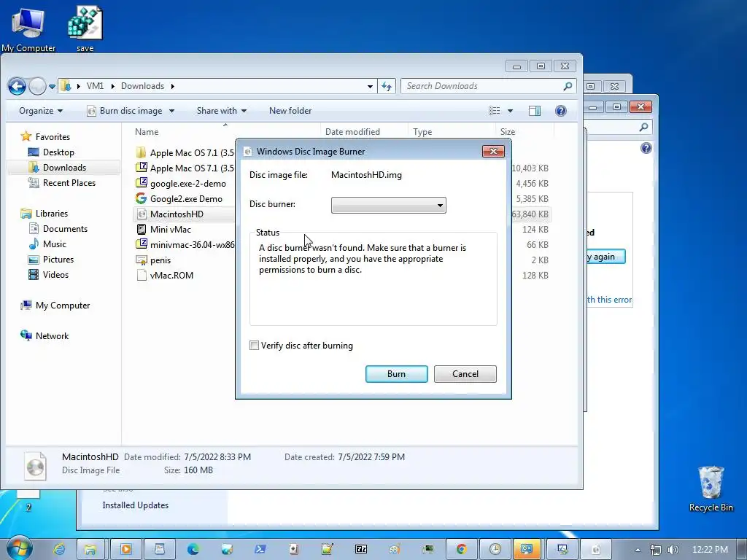Go back with Explorer back arrow
The height and width of the screenshot is (560, 747).
tap(17, 86)
